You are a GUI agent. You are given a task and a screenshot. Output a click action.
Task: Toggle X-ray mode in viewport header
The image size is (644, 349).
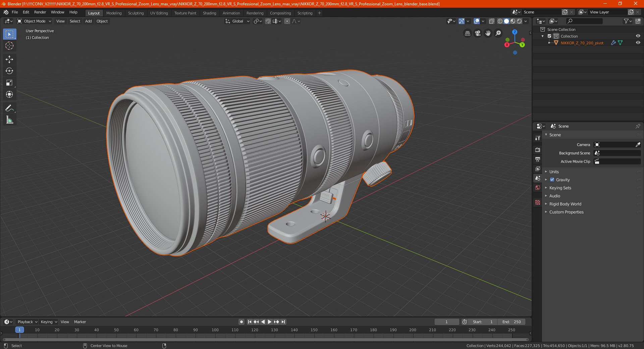click(492, 21)
